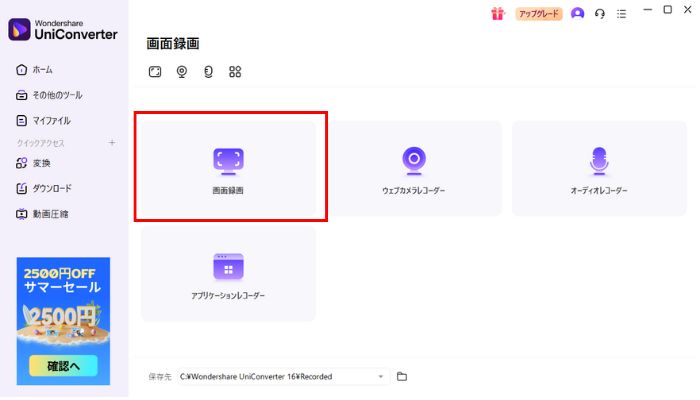Open the gift box icon in the title bar
The width and height of the screenshot is (700, 400).
tap(497, 14)
